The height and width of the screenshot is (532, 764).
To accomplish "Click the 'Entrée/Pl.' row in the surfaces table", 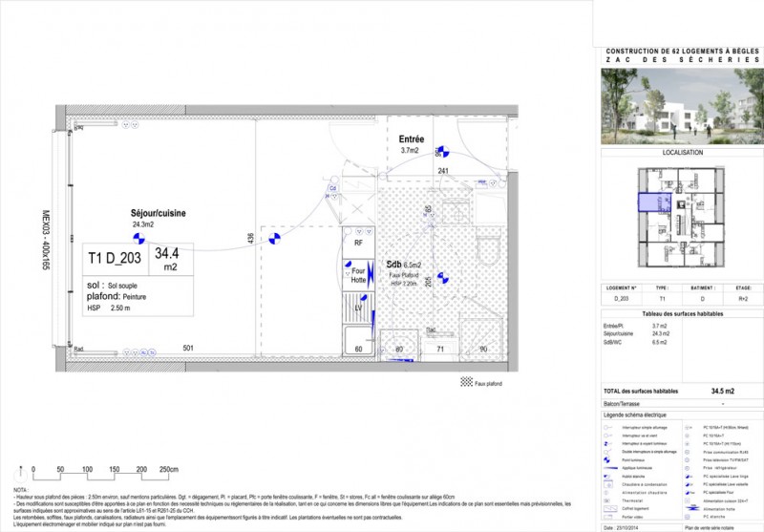I will coord(635,326).
